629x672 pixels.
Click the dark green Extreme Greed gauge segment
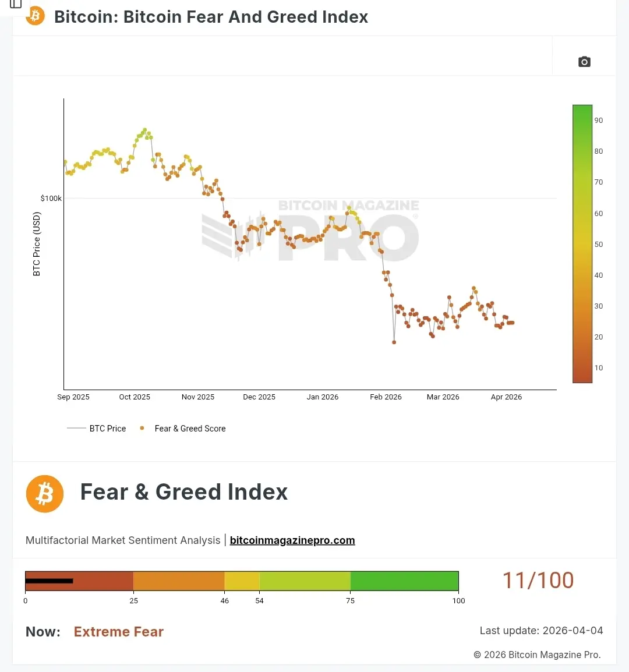click(404, 581)
